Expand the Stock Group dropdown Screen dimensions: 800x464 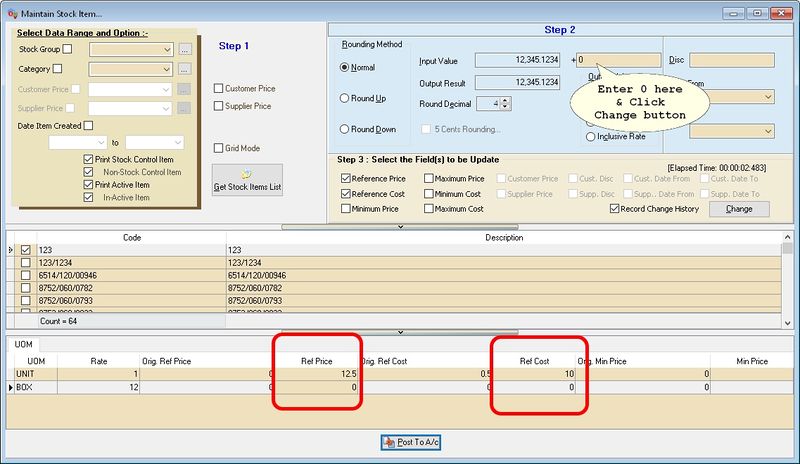coord(167,49)
